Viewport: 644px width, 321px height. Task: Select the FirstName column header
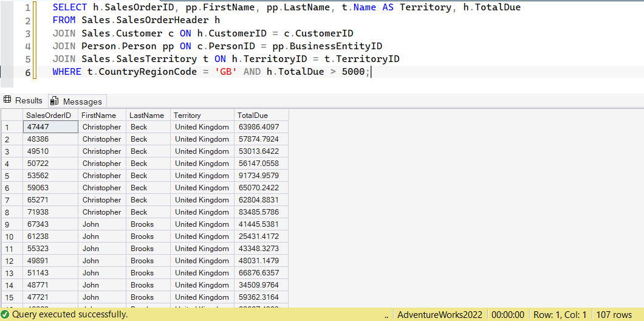[102, 116]
